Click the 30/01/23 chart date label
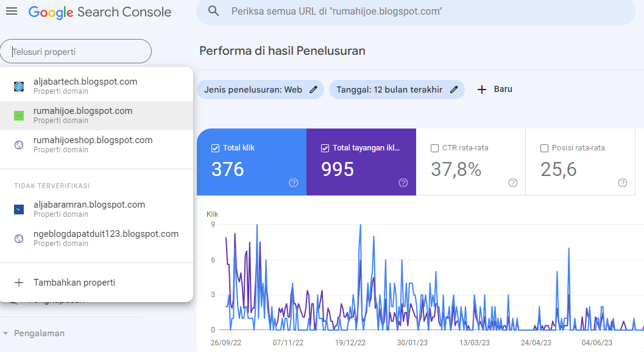Viewport: 644px width, 352px height. point(412,343)
